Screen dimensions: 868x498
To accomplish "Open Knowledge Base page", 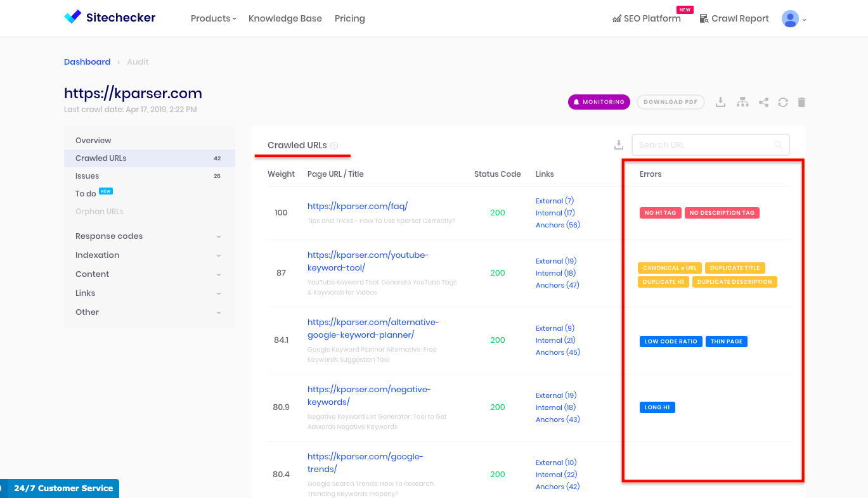I will [x=285, y=18].
